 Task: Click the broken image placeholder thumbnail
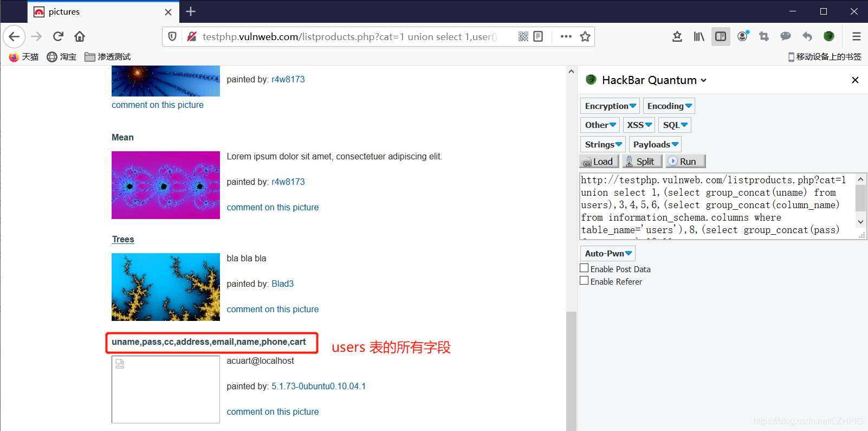click(x=166, y=389)
